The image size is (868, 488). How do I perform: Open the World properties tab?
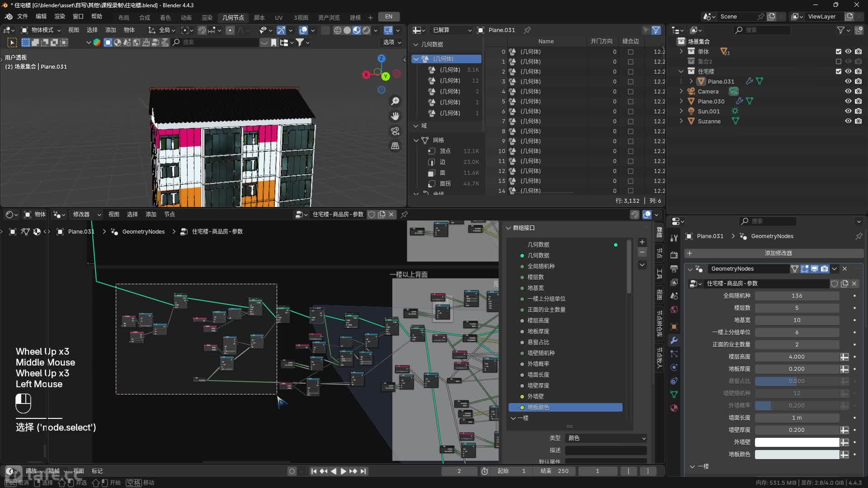click(674, 310)
